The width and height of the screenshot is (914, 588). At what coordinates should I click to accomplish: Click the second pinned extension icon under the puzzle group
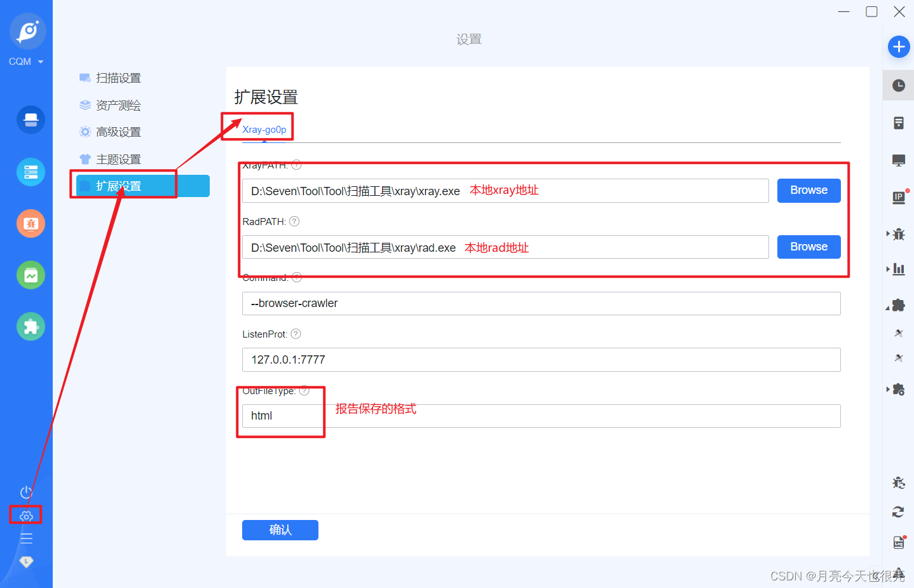[x=899, y=358]
